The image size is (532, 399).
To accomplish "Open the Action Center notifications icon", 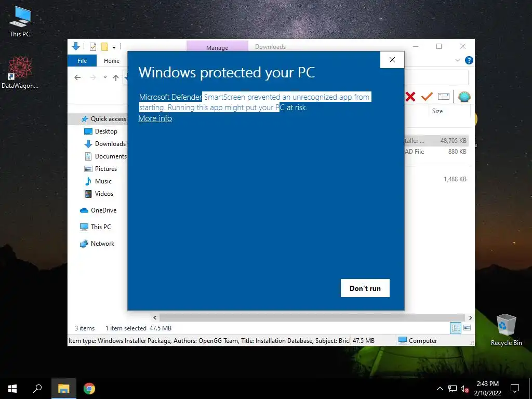I will point(515,389).
